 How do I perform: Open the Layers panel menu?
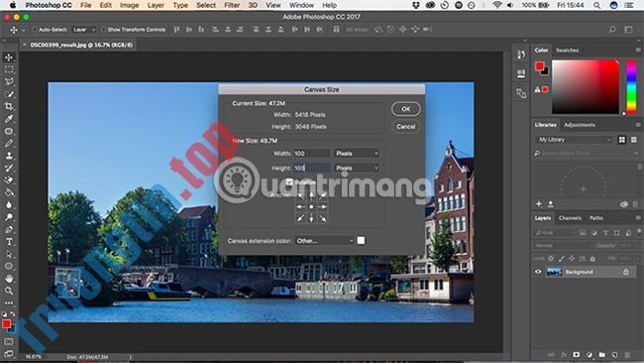point(638,218)
